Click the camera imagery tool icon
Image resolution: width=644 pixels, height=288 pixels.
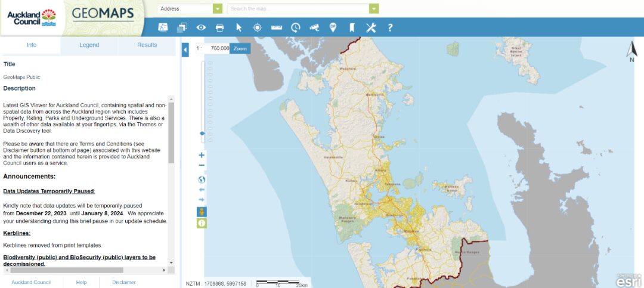click(x=314, y=27)
